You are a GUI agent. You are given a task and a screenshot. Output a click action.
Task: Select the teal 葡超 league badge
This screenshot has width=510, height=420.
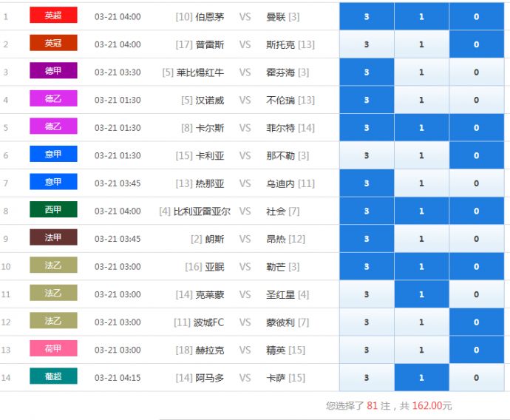(53, 377)
